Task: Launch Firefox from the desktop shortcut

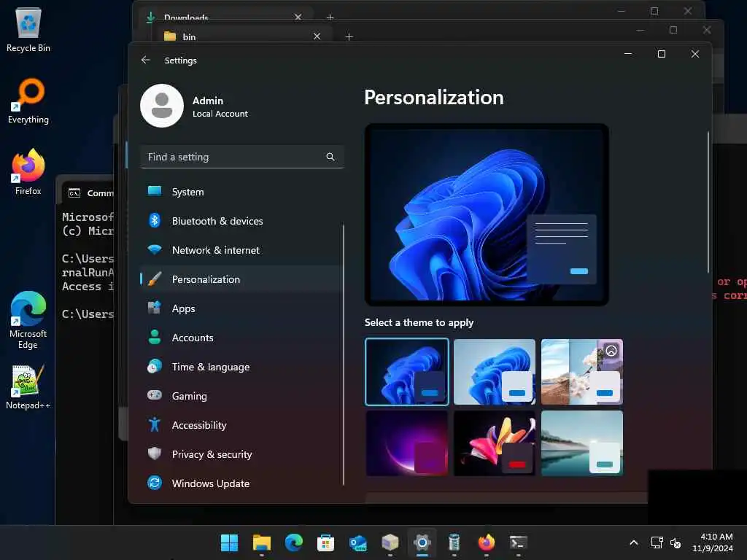Action: [x=28, y=172]
